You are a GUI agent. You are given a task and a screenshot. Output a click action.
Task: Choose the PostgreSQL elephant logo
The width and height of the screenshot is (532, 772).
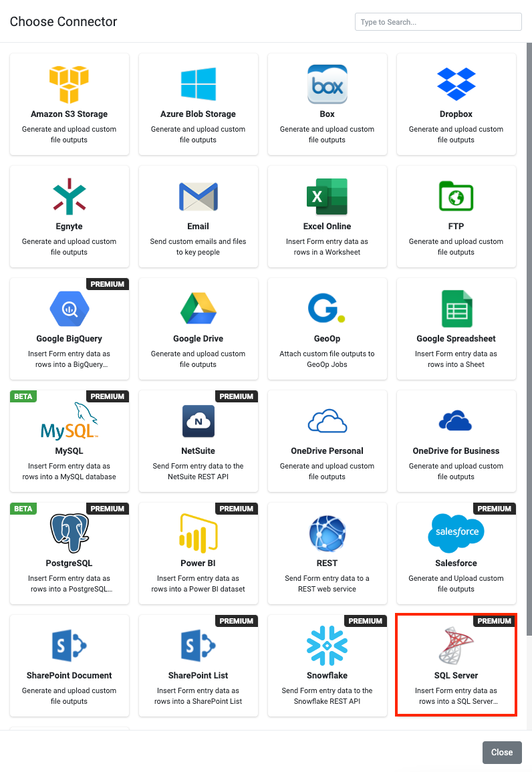[x=70, y=533]
